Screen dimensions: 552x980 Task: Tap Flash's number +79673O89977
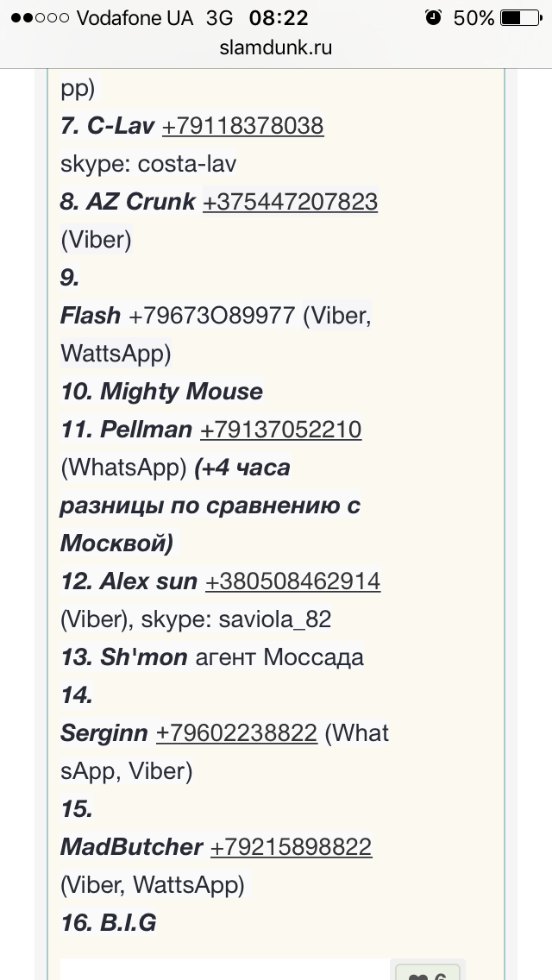(211, 316)
